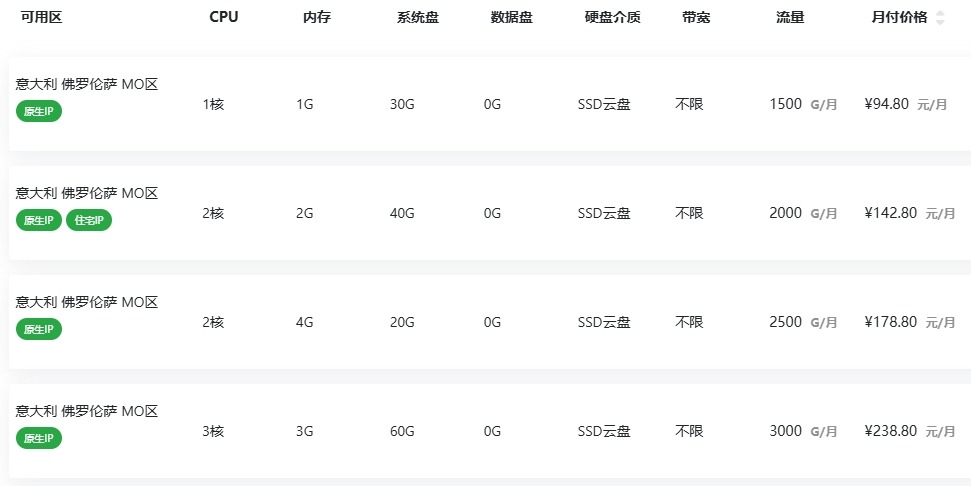This screenshot has height=486, width=971.
Task: Click the CPU column header
Action: point(224,17)
